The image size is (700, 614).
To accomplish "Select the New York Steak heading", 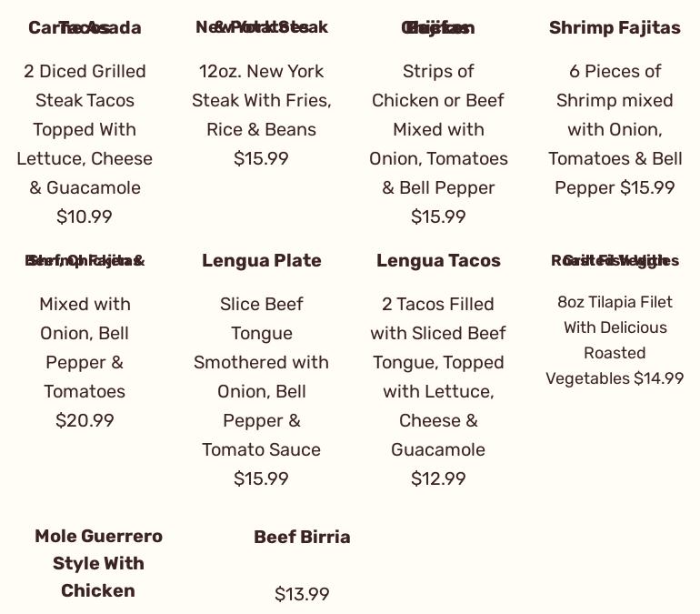I will pyautogui.click(x=262, y=27).
